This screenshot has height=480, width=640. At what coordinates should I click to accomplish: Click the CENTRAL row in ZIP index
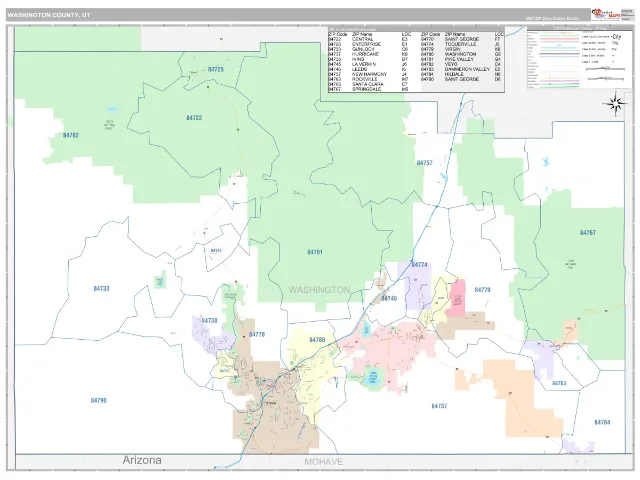click(368, 39)
